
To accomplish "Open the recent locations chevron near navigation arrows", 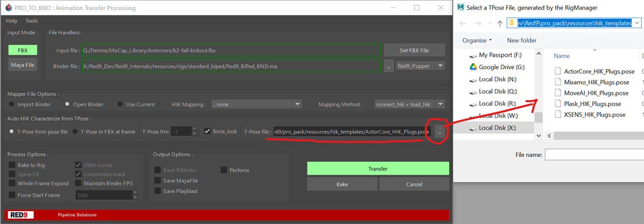I will [489, 24].
